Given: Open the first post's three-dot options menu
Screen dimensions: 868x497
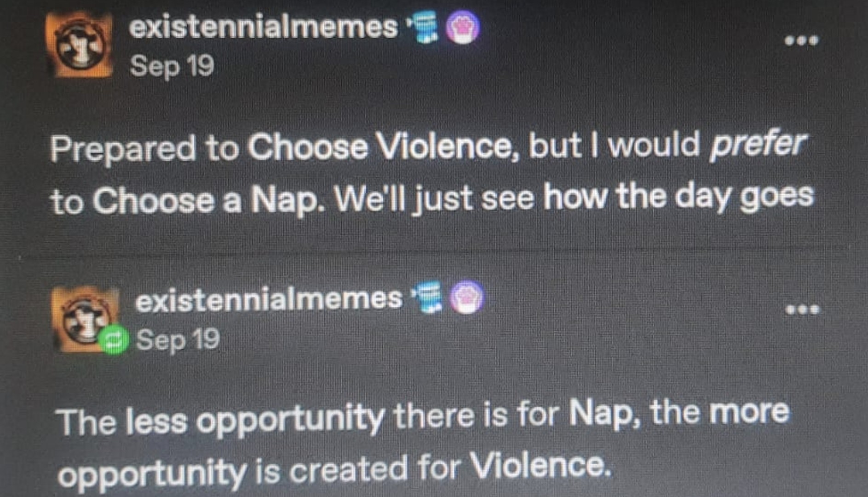Looking at the screenshot, I should pos(801,40).
